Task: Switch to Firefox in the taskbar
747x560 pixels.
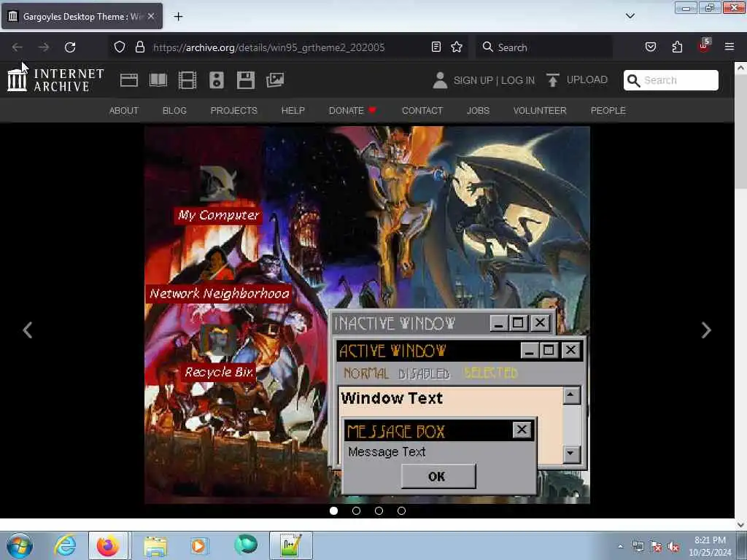Action: (108, 545)
